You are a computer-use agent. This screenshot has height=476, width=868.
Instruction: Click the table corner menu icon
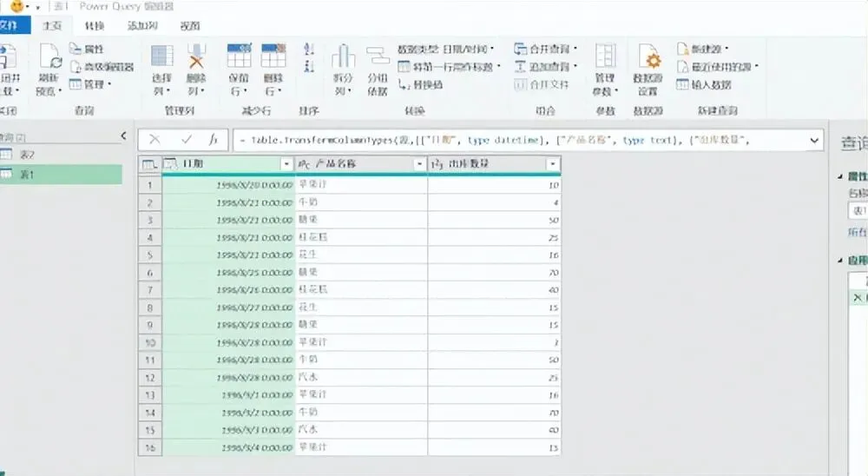(149, 164)
